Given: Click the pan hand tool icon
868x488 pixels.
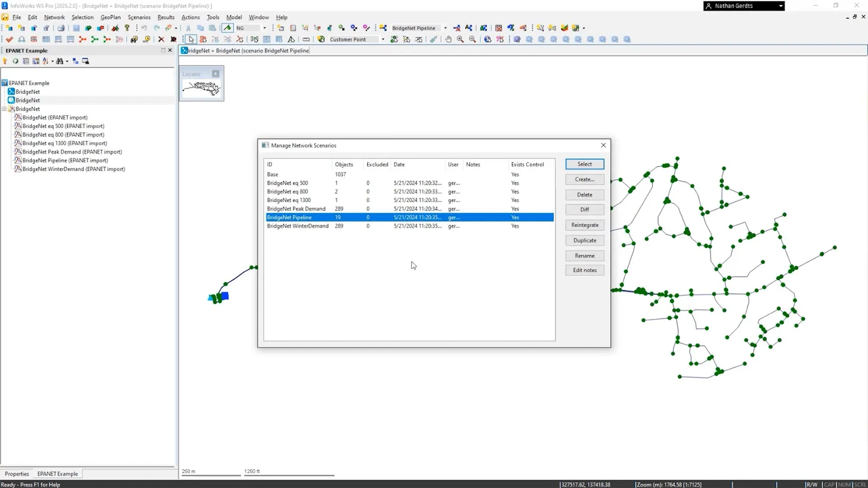Looking at the screenshot, I should pyautogui.click(x=448, y=39).
